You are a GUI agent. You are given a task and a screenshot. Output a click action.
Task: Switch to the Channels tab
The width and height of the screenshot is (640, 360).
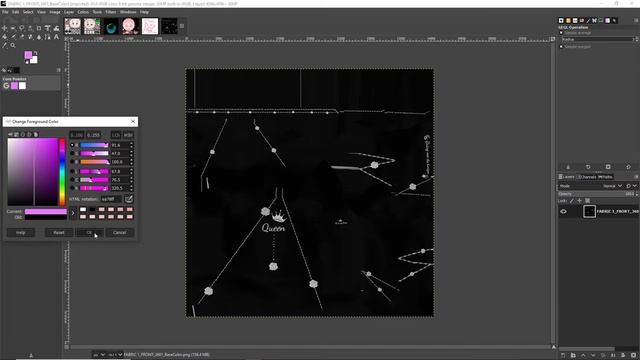click(587, 177)
